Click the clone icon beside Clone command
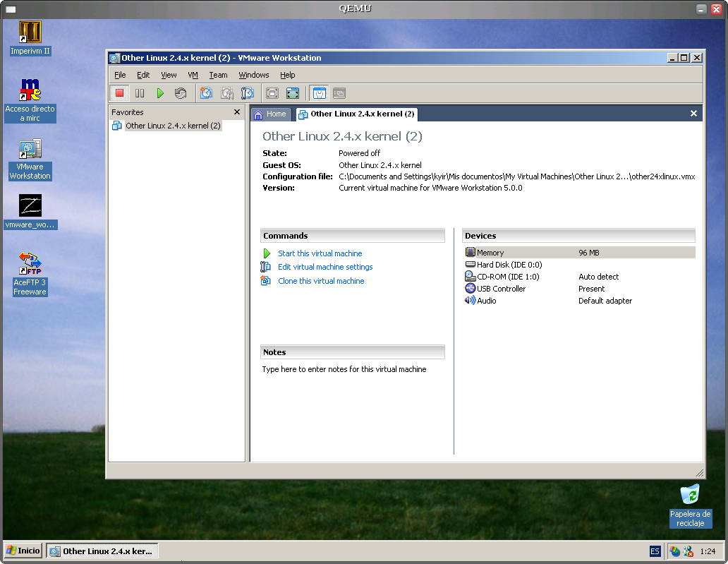This screenshot has width=728, height=564. tap(265, 281)
